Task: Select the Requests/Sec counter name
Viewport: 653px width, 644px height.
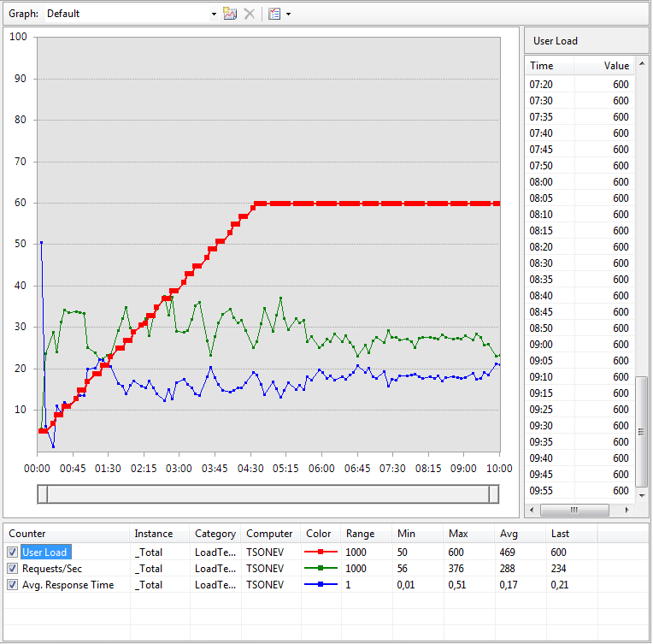Action: point(52,569)
